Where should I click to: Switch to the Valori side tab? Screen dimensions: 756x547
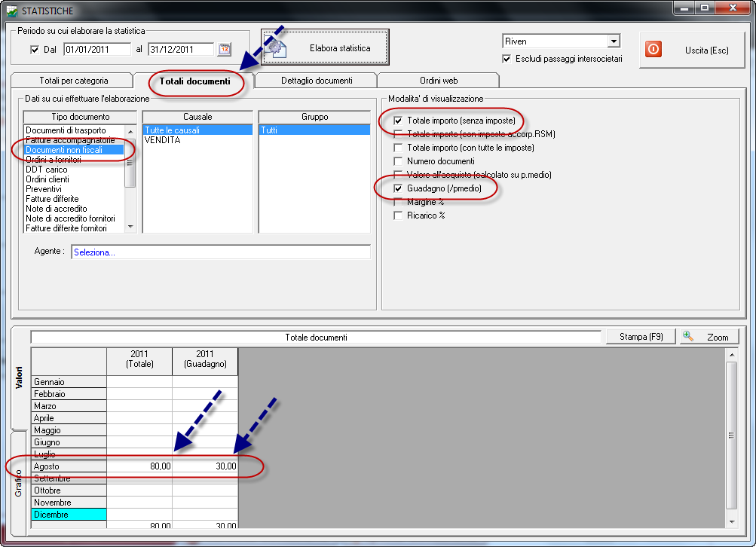click(x=19, y=377)
